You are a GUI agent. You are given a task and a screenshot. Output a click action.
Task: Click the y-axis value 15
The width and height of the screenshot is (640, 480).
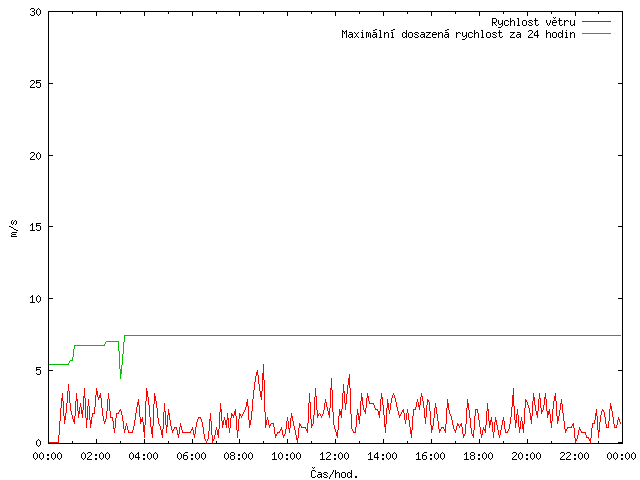click(x=36, y=227)
